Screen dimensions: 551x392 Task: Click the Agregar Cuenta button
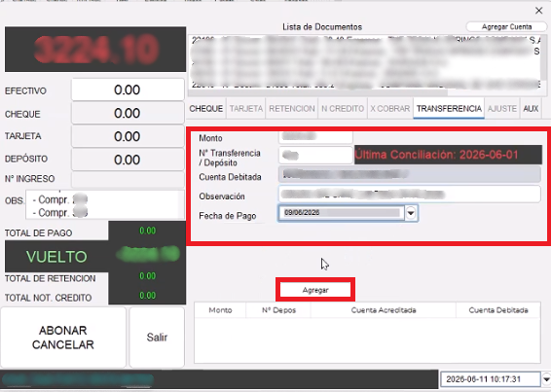click(x=506, y=26)
